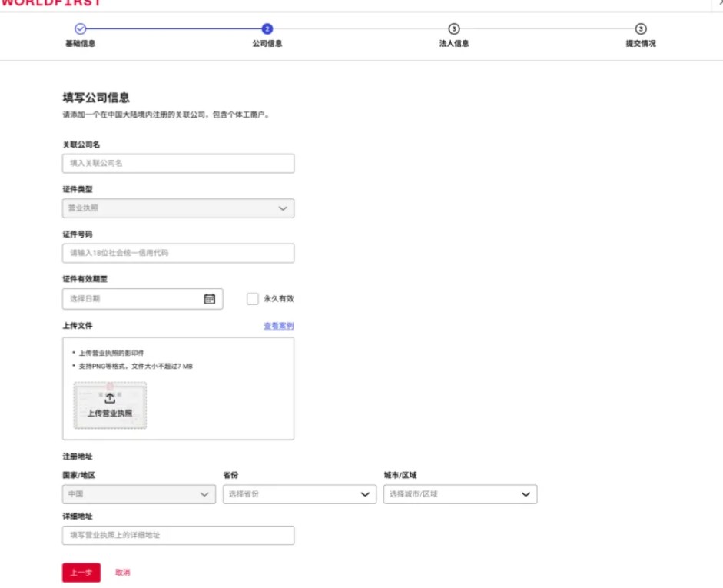Click the active 公司信息 step circle

click(267, 28)
